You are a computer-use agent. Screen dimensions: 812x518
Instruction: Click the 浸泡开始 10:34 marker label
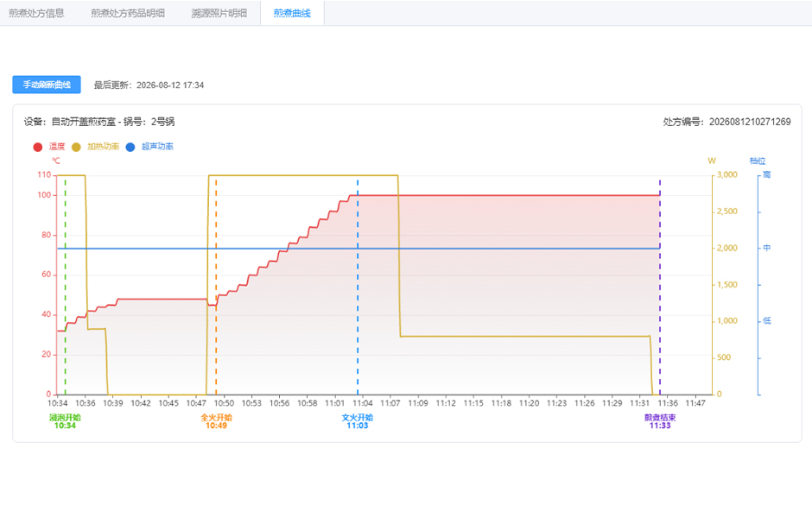point(66,421)
